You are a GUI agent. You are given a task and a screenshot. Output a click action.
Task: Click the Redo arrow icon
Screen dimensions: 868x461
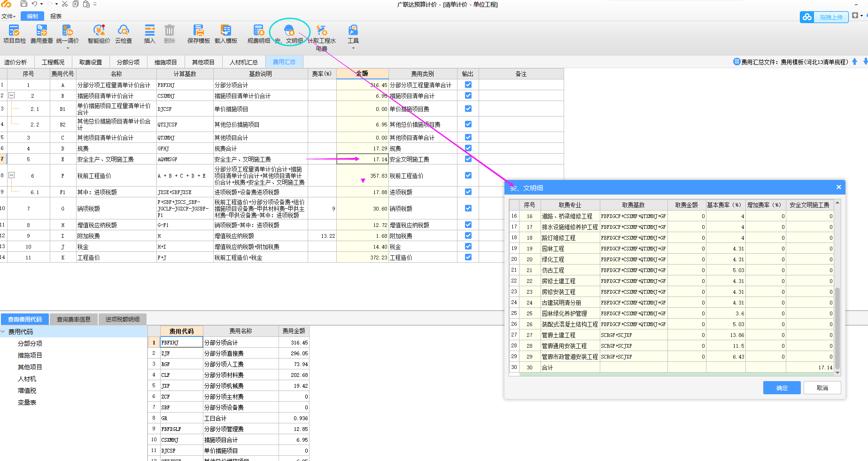point(50,4)
